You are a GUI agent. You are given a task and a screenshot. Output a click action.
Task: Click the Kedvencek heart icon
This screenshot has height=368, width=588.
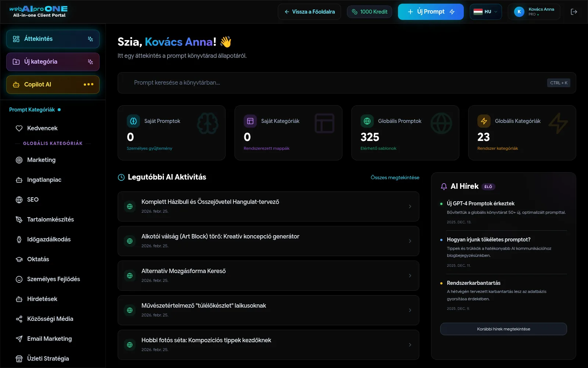[19, 128]
